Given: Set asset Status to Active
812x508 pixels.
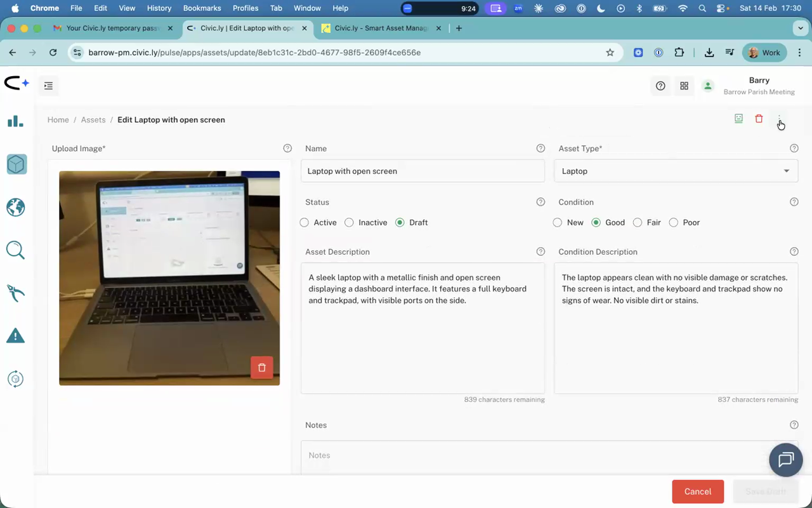Looking at the screenshot, I should pyautogui.click(x=304, y=222).
